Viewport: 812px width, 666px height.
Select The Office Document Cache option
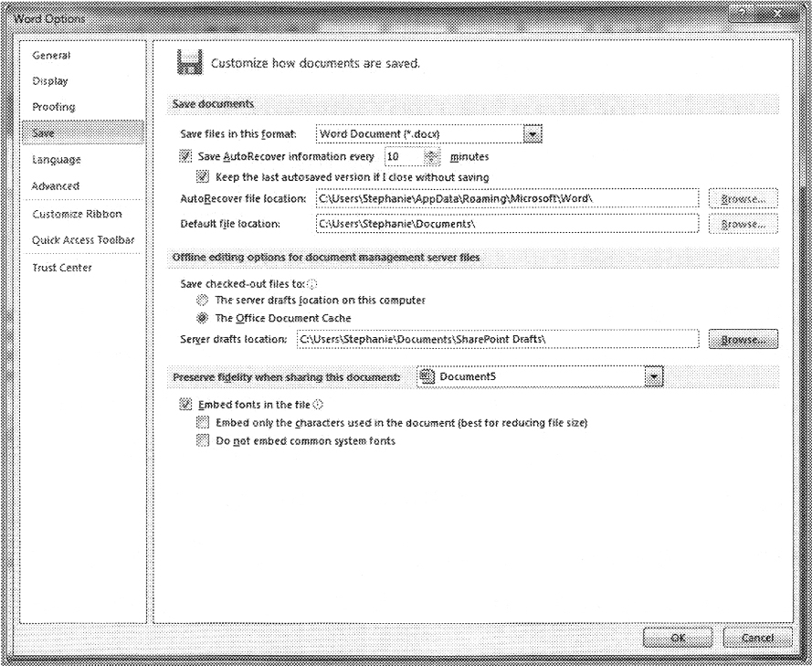(203, 318)
